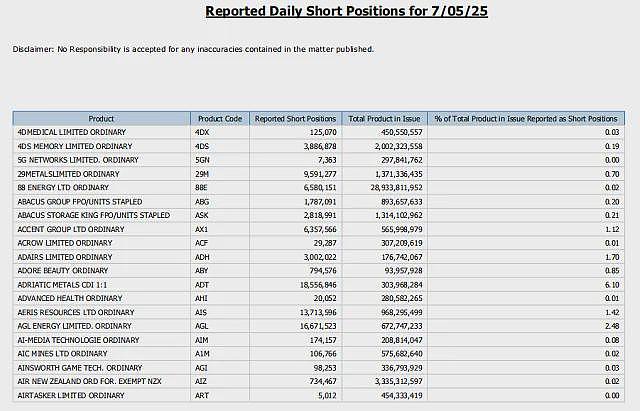
Task: Select the 4DMEDICAL LIMITED ORDINARY row
Action: pos(318,132)
